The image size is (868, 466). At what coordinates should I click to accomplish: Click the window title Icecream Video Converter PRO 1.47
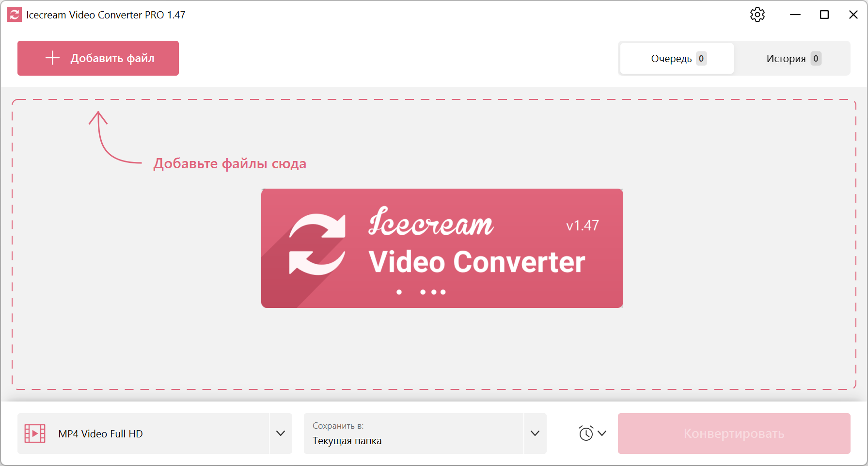(x=106, y=15)
